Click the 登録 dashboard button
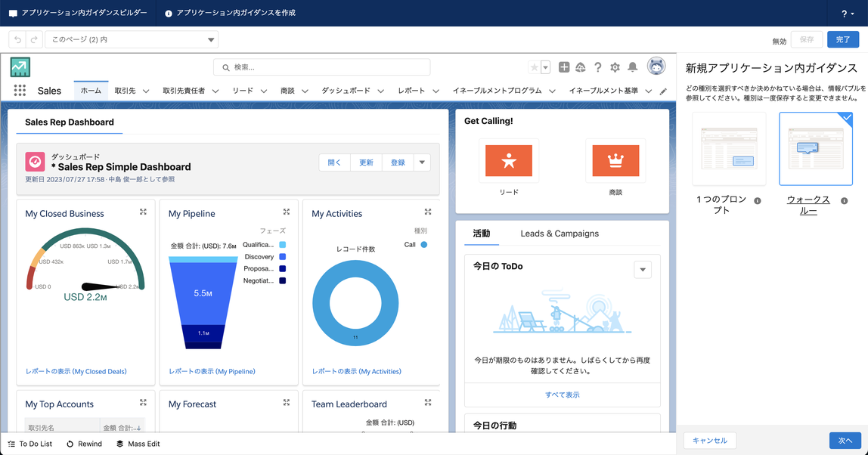 [x=398, y=162]
